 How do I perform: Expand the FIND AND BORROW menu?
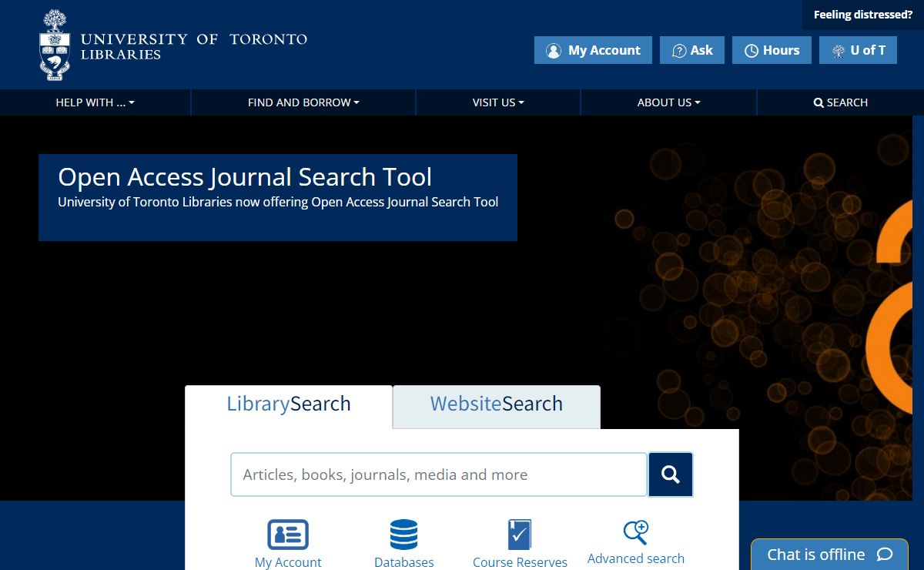[x=303, y=102]
